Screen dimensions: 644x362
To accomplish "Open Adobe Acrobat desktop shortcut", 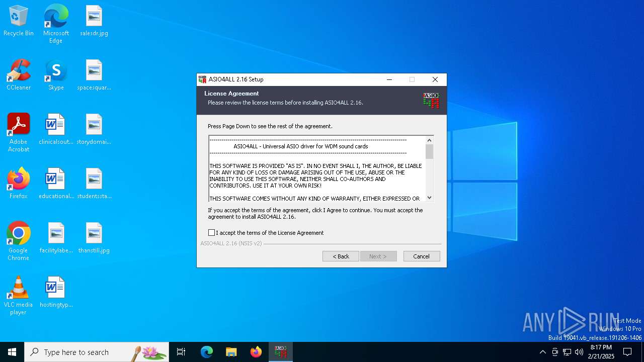I will [19, 132].
